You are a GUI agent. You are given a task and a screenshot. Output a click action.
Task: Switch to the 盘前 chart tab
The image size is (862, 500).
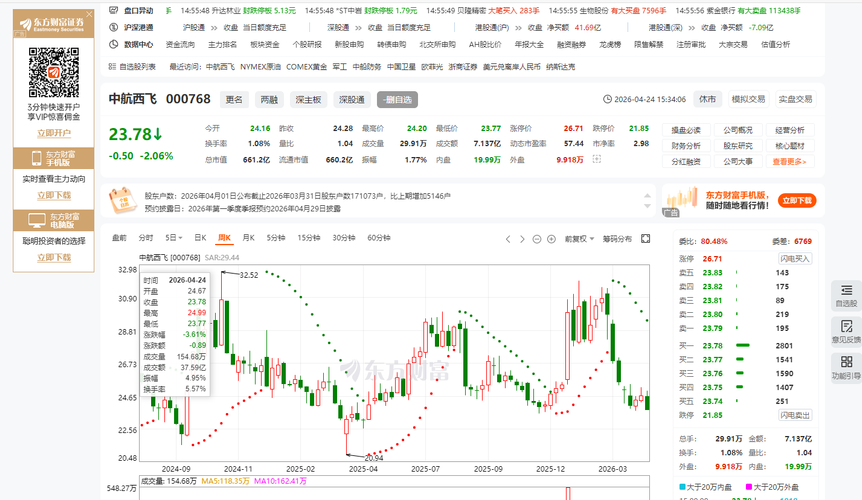119,238
